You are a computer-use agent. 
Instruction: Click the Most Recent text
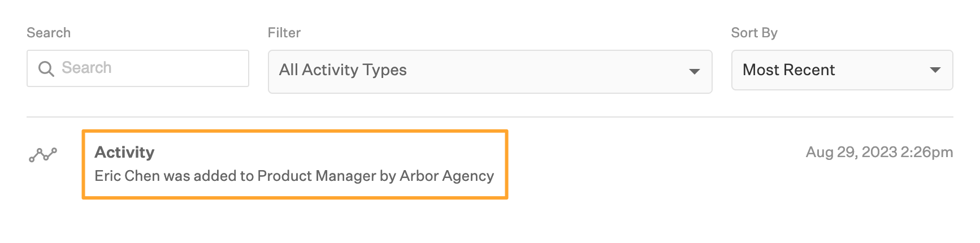[788, 70]
